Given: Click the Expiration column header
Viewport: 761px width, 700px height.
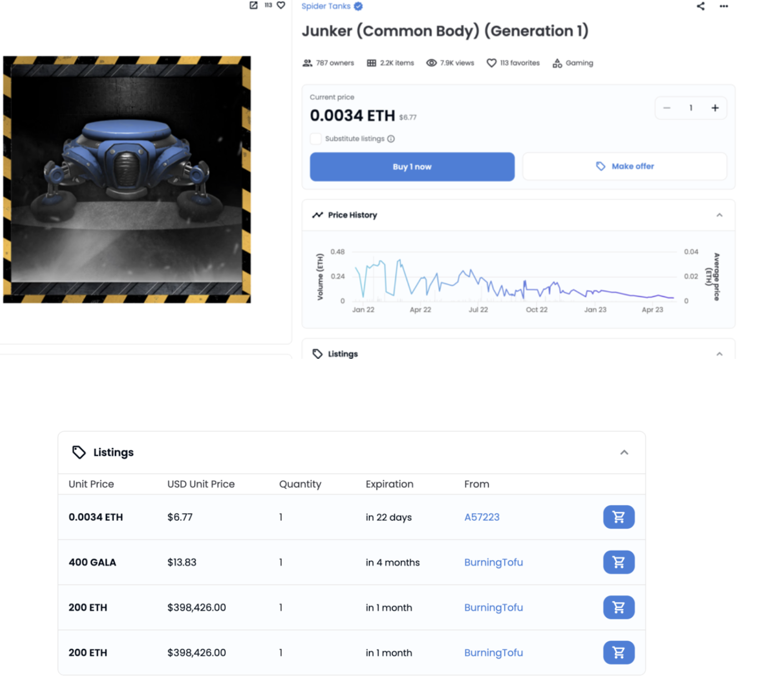Looking at the screenshot, I should 389,484.
